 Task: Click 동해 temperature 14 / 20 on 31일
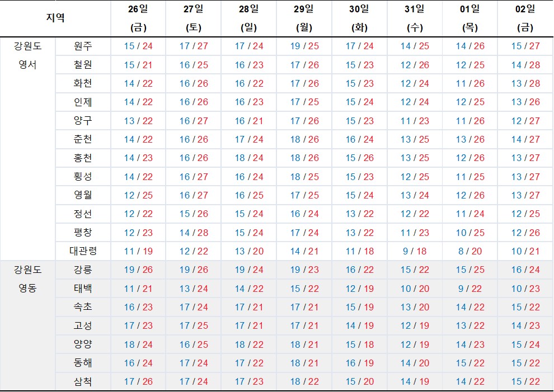click(415, 363)
